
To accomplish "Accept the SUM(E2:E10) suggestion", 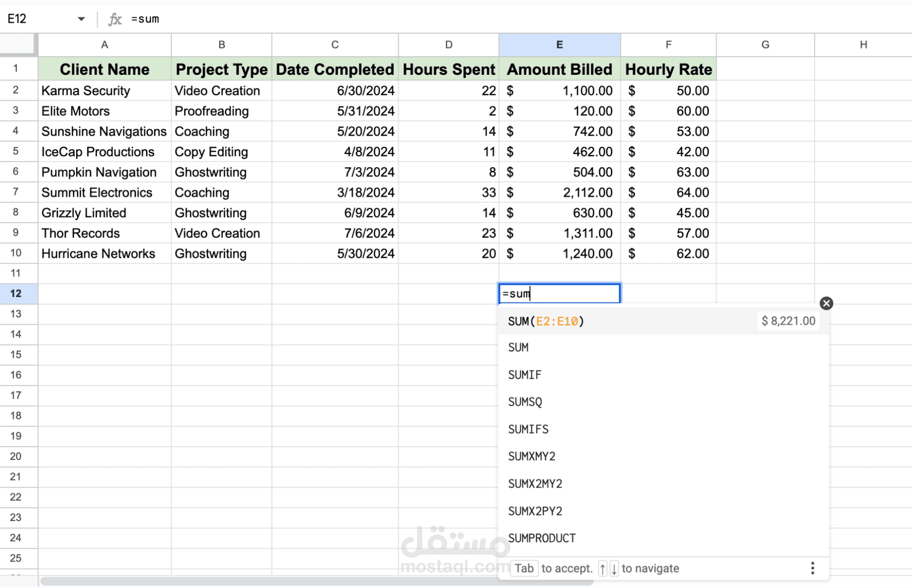I will pyautogui.click(x=663, y=321).
